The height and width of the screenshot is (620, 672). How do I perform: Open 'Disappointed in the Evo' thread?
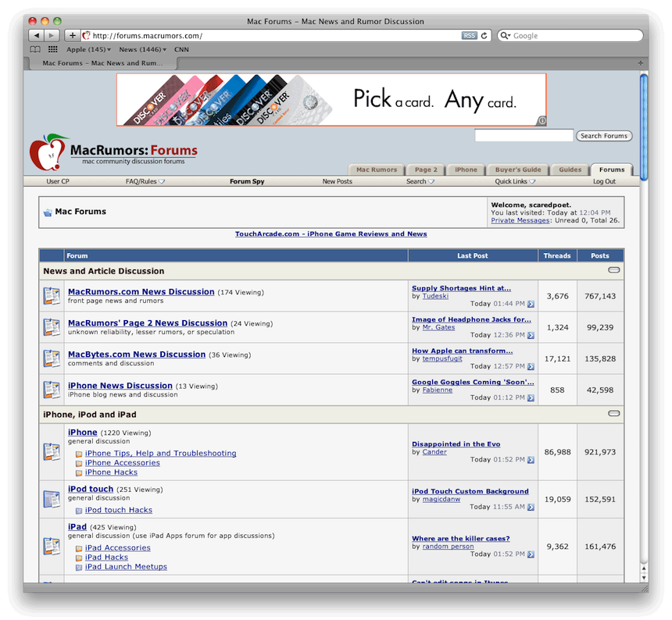coord(456,444)
